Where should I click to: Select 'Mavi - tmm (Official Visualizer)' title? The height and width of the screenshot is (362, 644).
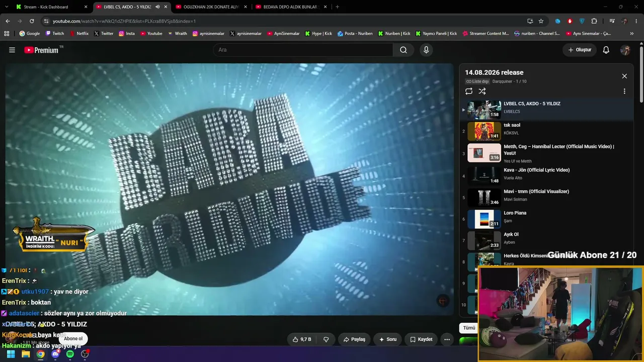[536, 192]
